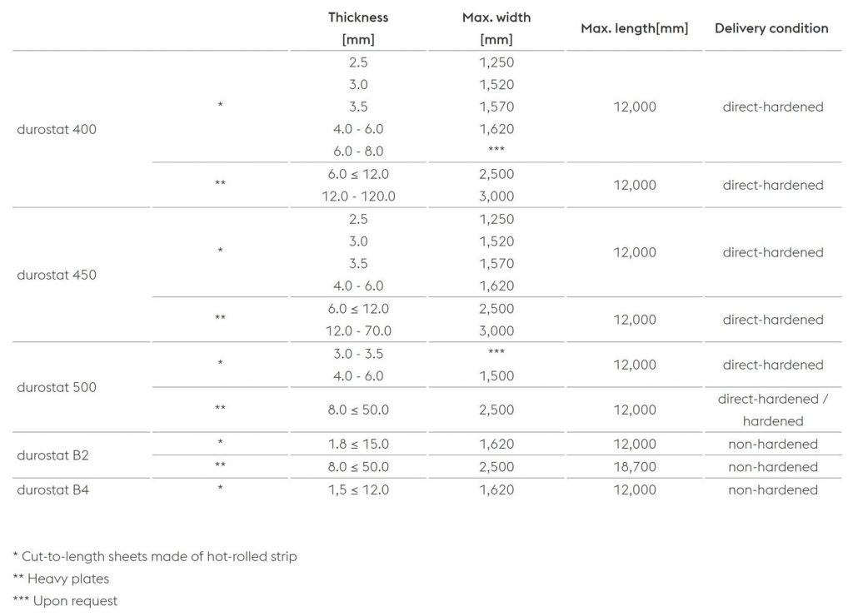This screenshot has width=853, height=616.
Task: Click the Max. width [mm] column header
Action: tap(496, 28)
